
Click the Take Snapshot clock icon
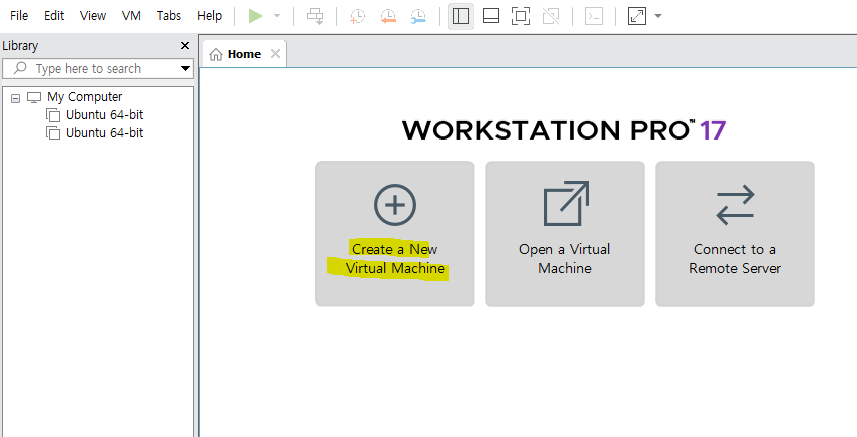(x=357, y=16)
